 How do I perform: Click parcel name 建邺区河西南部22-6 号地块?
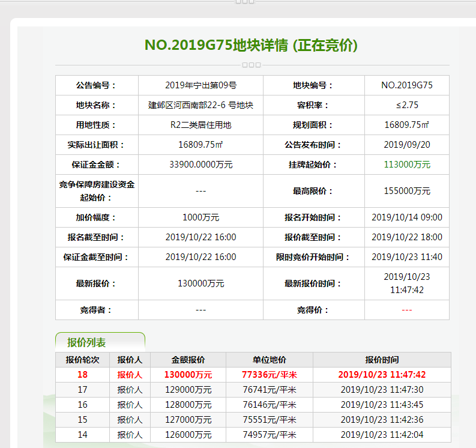coord(200,105)
